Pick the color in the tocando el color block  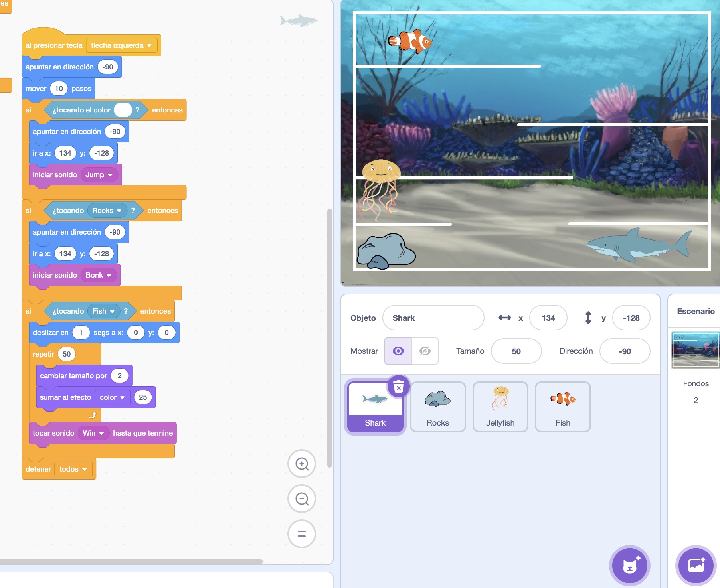pos(123,110)
